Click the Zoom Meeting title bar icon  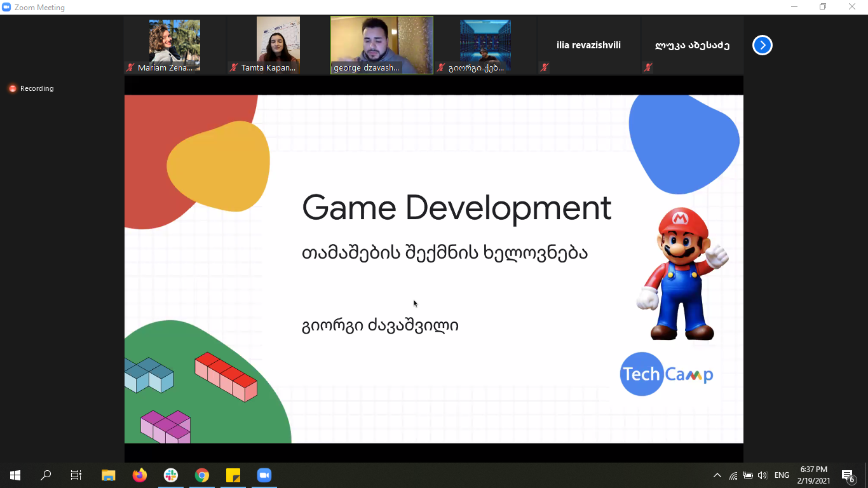coord(6,7)
